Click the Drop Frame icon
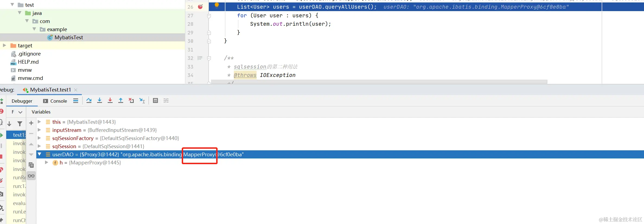This screenshot has width=644, height=224. coord(131,101)
